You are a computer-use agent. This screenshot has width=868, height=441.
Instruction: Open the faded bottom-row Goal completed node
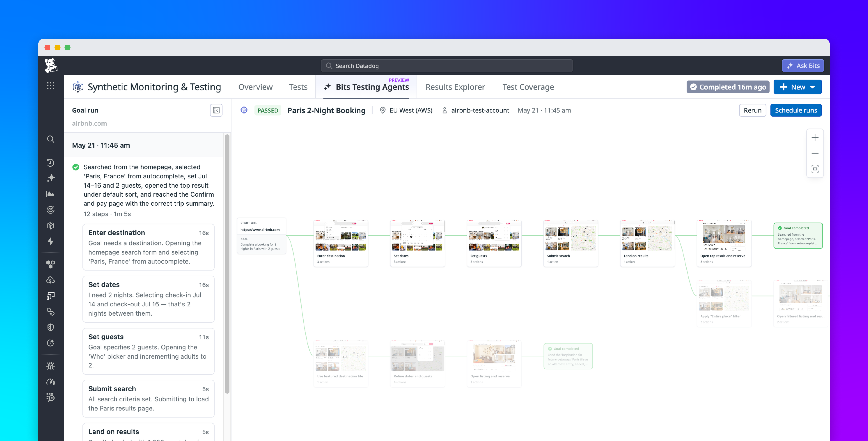[x=568, y=356]
